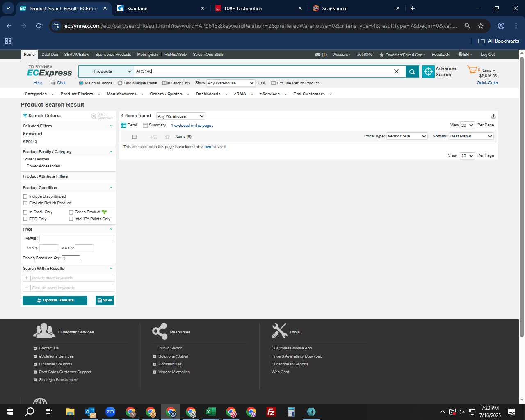Open Chrome apps grid icon
Viewport: 525px width, 420px height.
(x=8, y=41)
